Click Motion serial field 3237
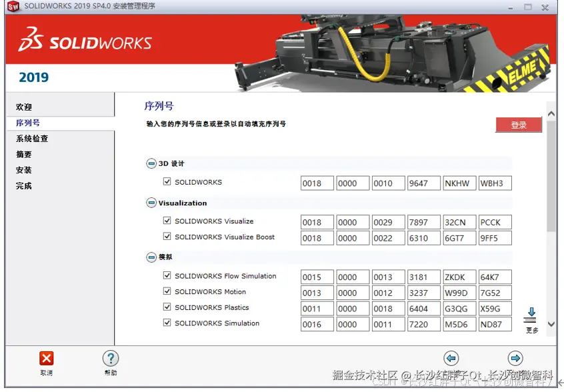This screenshot has height=392, width=564. click(424, 293)
